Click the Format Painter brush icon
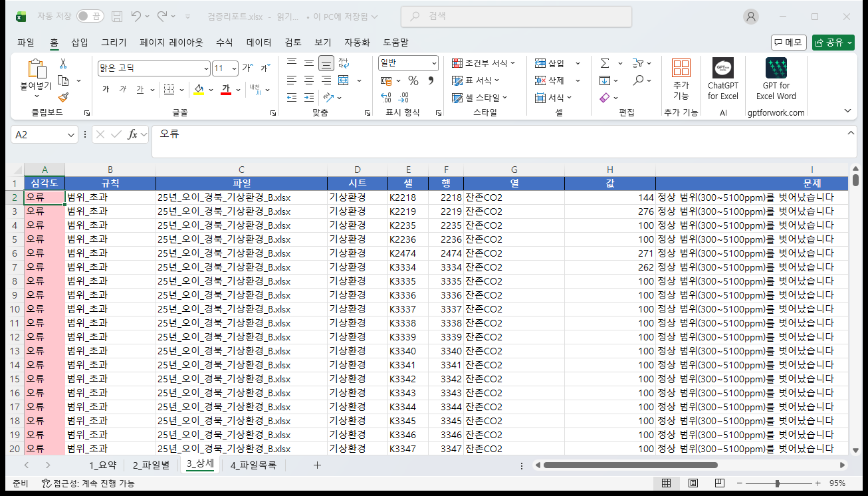The height and width of the screenshot is (496, 868). 63,97
